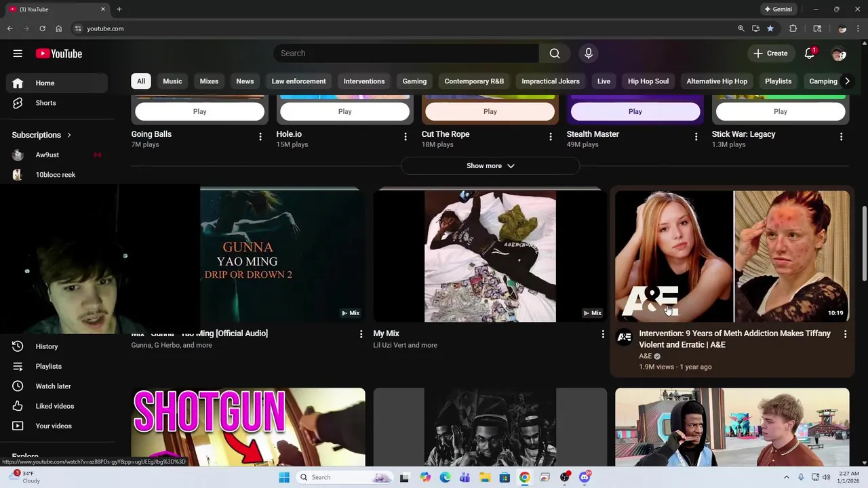Click the Chrome home button
The image size is (868, 488).
pyautogui.click(x=58, y=28)
